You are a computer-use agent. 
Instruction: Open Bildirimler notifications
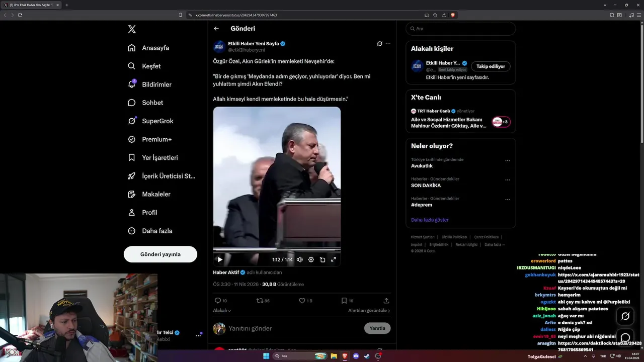149,84
